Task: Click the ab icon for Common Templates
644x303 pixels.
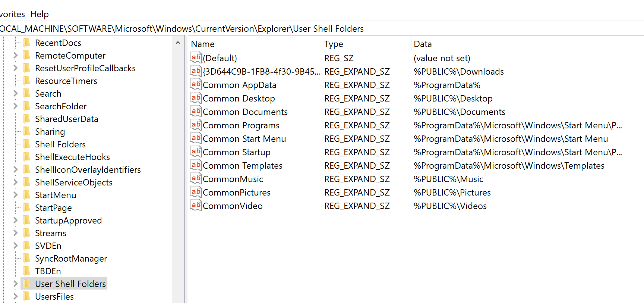Action: pos(196,165)
